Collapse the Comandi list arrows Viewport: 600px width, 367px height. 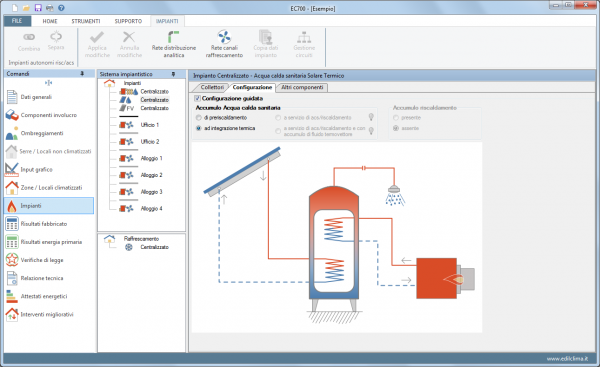[49, 83]
